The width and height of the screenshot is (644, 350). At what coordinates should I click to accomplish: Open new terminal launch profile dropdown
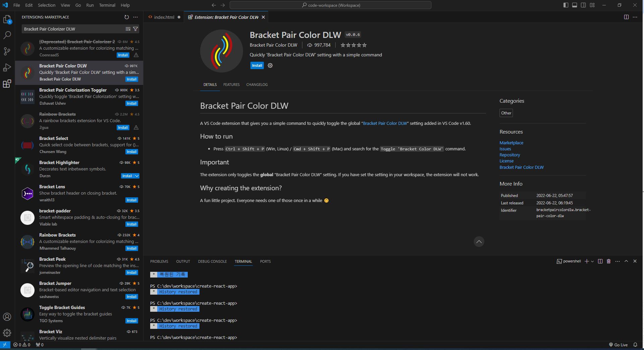click(592, 261)
